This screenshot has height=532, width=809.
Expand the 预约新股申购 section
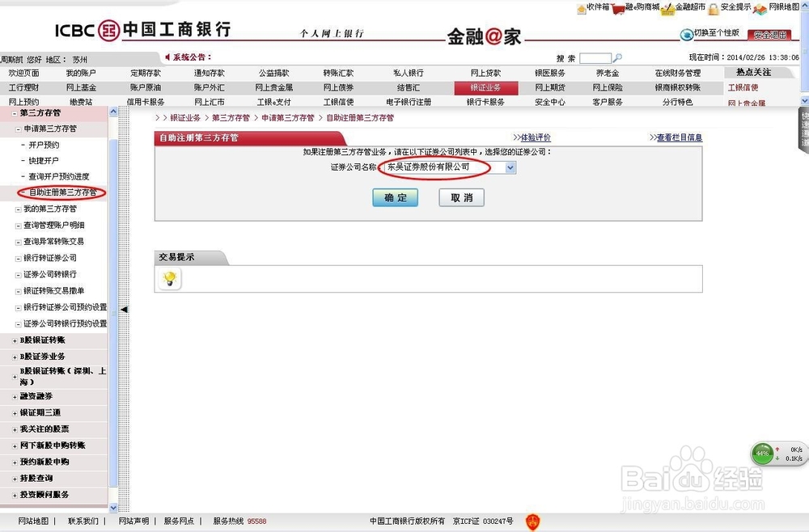click(15, 462)
